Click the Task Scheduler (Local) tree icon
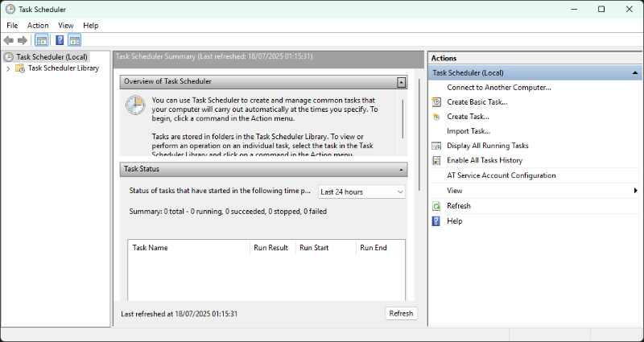The height and width of the screenshot is (342, 644). coord(8,57)
